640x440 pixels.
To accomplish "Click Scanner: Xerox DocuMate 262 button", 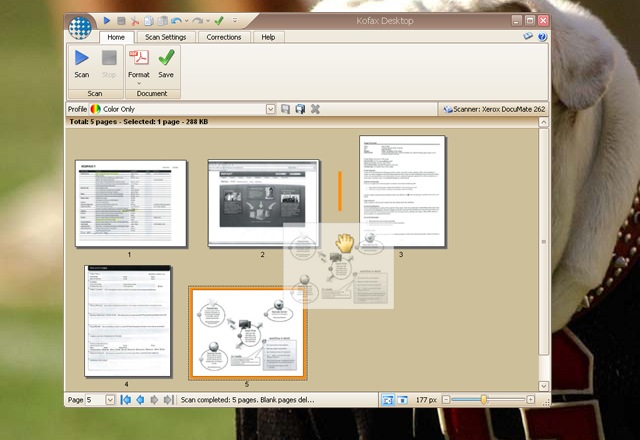I will point(494,109).
